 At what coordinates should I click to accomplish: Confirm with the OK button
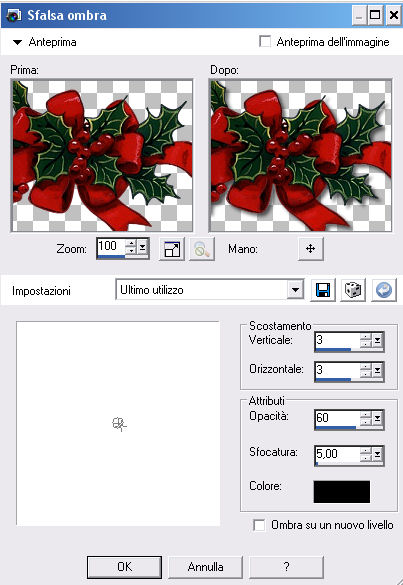point(124,567)
